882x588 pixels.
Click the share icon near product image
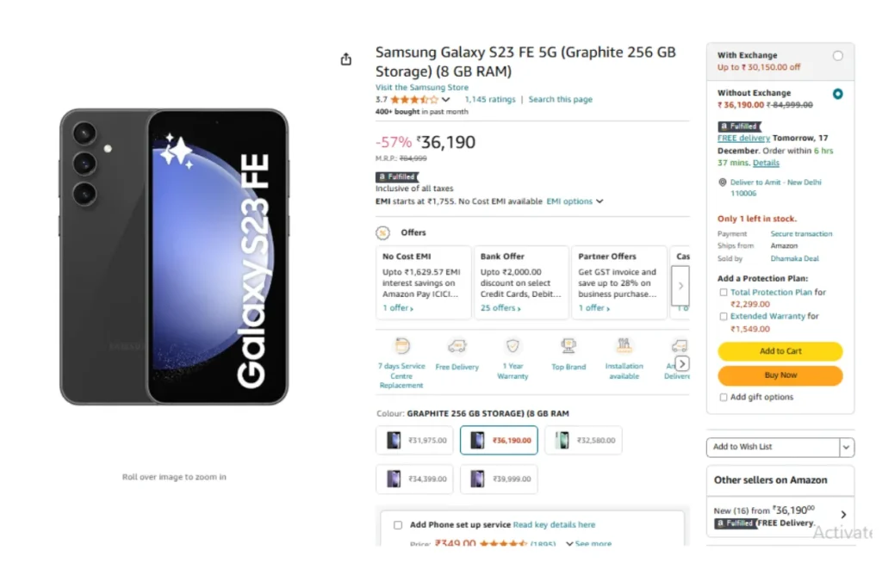tap(346, 59)
